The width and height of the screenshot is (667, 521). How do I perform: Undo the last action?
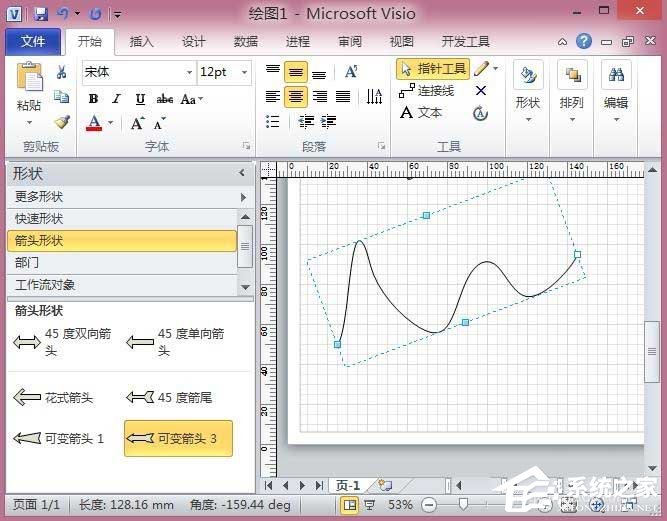tap(63, 14)
